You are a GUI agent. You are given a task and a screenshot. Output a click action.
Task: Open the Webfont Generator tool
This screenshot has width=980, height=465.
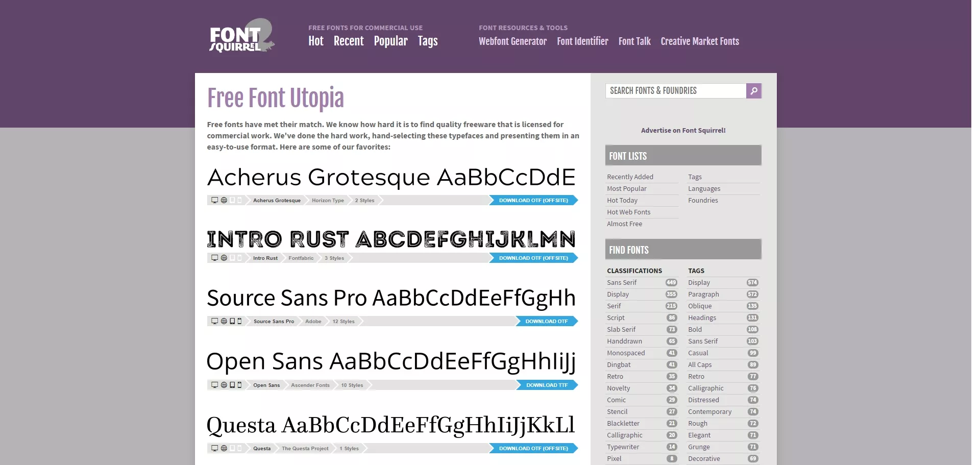(x=512, y=41)
